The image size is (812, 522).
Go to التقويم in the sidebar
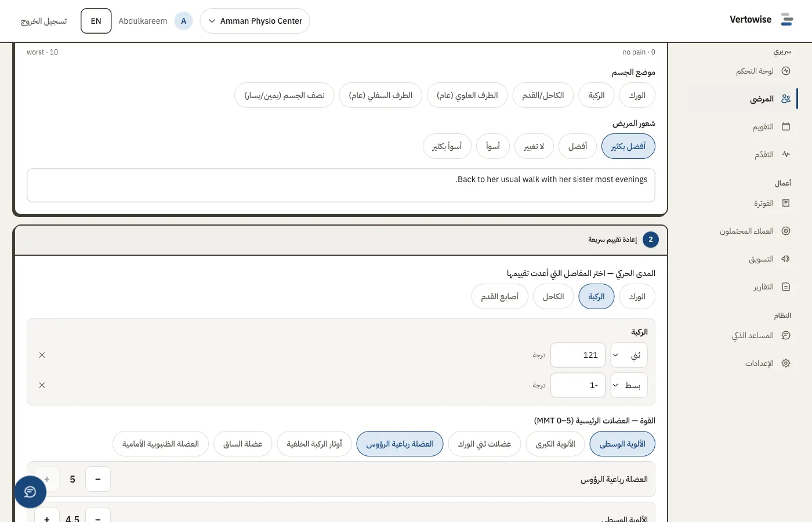(742, 126)
